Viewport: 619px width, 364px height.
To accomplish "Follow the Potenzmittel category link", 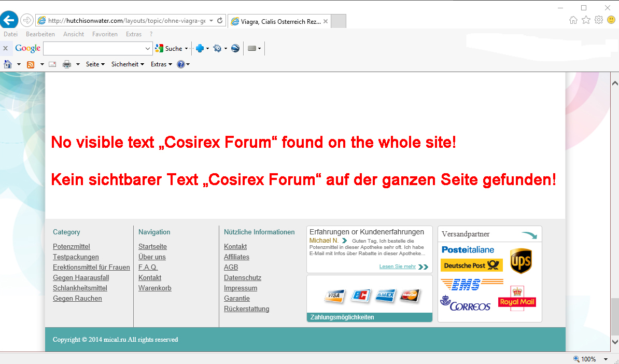I will tap(72, 246).
